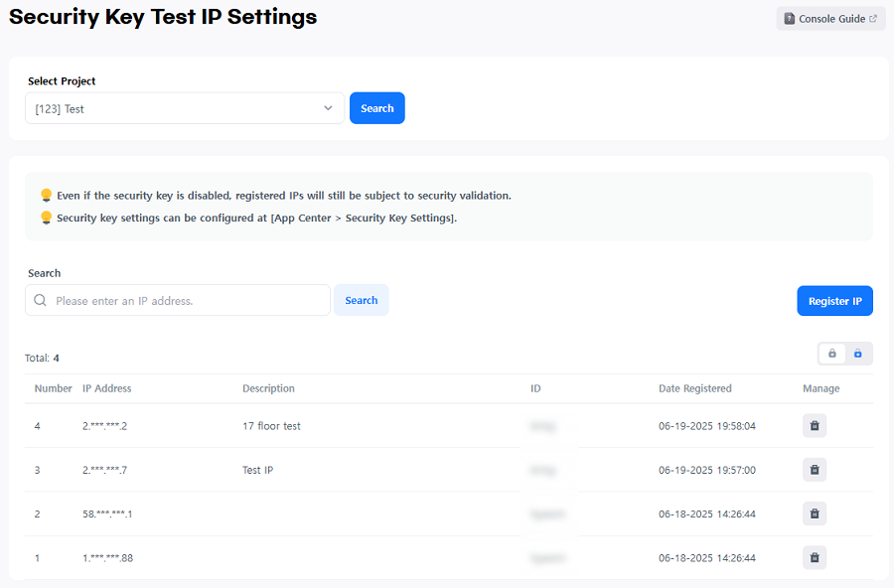Viewport: 894px width, 588px height.
Task: Switch to the blue lock view toggle
Action: [x=858, y=354]
